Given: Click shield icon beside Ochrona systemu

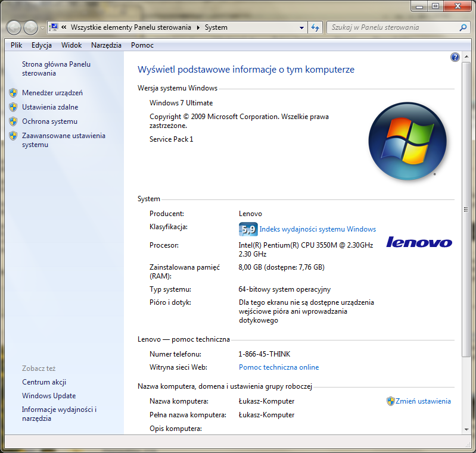Looking at the screenshot, I should [x=13, y=121].
